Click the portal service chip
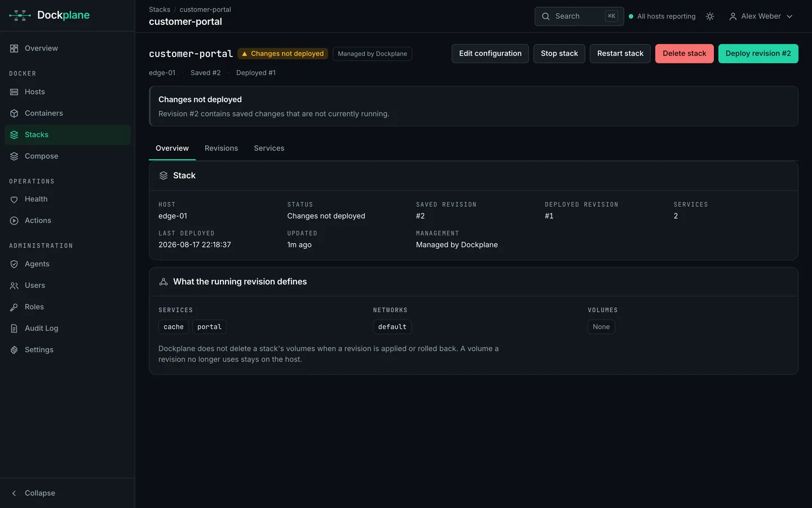Screen dimensions: 812x508 [209, 327]
